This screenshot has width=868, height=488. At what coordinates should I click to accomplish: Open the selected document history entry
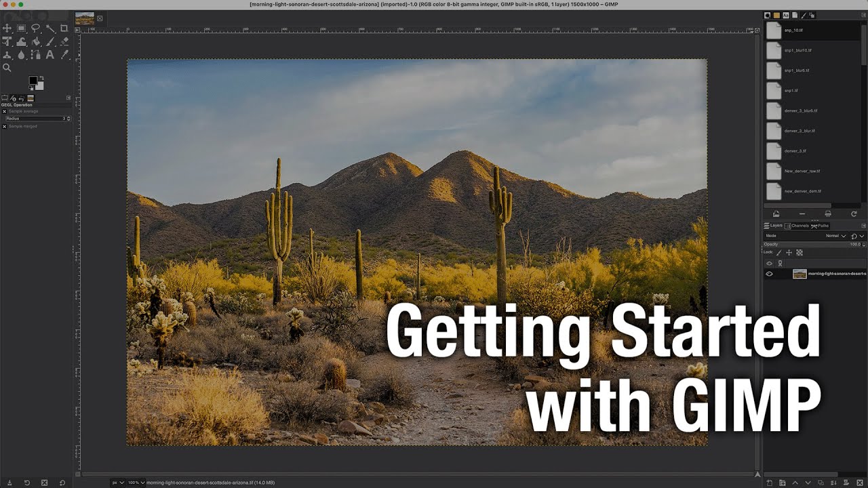click(x=776, y=214)
